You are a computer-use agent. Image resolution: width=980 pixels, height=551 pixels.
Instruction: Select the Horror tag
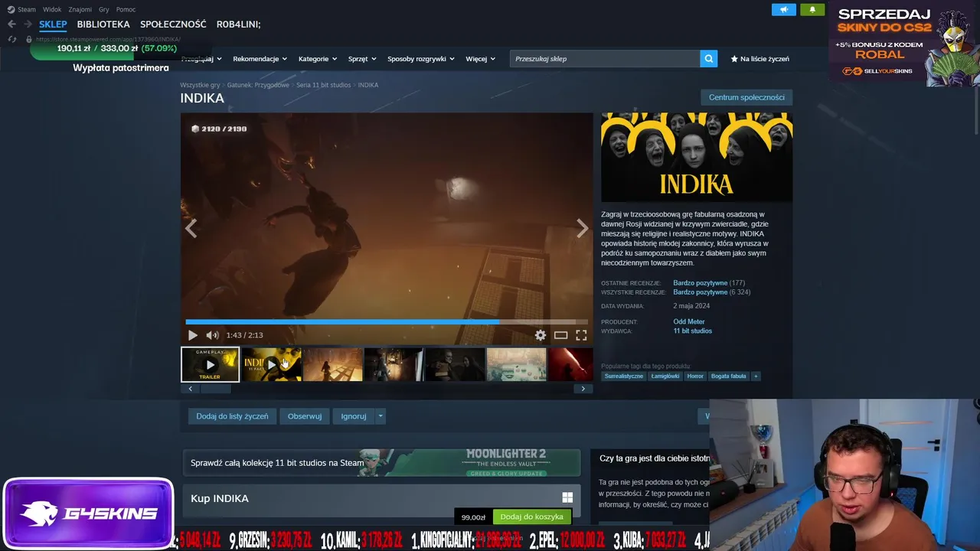[695, 377]
